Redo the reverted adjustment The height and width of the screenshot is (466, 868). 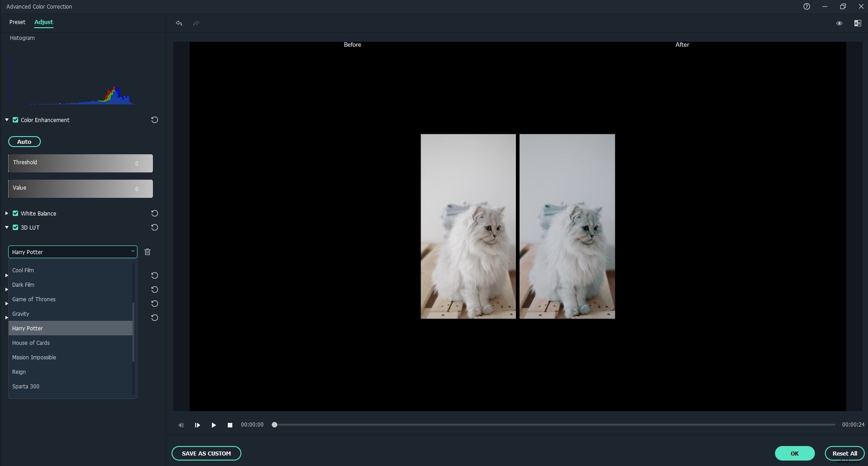(196, 24)
